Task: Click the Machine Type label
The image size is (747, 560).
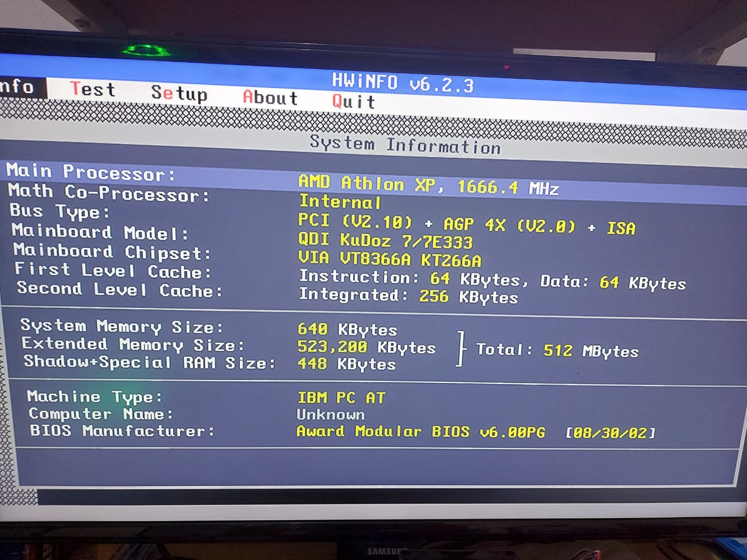Action: click(94, 397)
